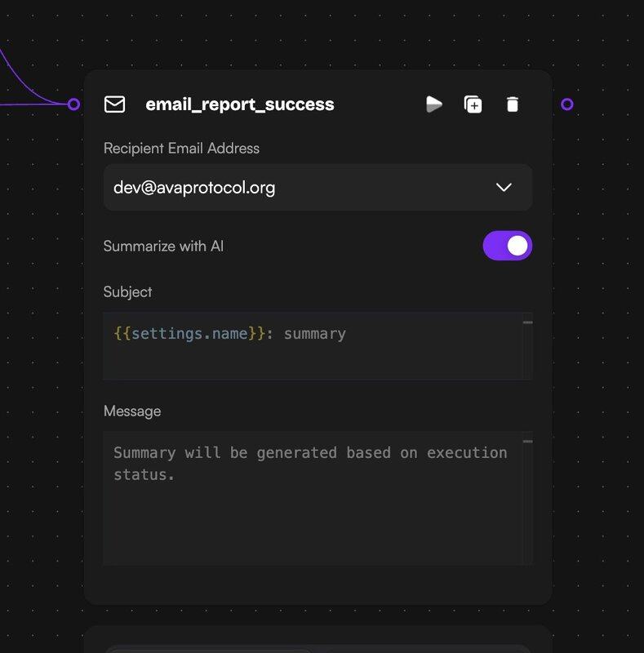
Task: Click the {{settings.name}} template variable
Action: pos(189,334)
